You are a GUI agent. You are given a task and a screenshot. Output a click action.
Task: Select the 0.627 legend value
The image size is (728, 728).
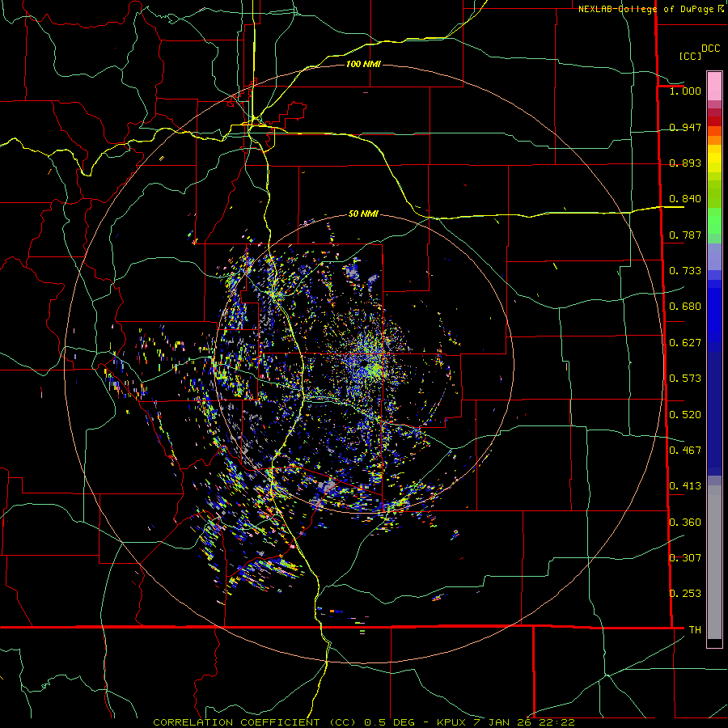pyautogui.click(x=685, y=343)
